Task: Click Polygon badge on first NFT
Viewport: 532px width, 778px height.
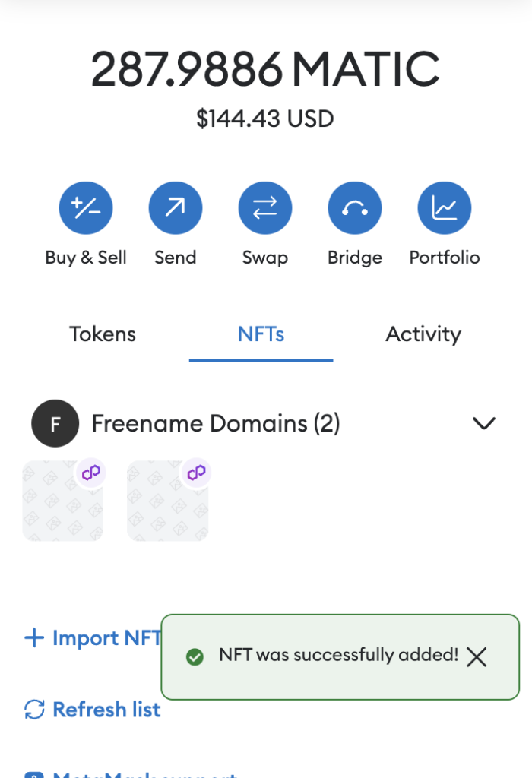Action: (x=91, y=473)
